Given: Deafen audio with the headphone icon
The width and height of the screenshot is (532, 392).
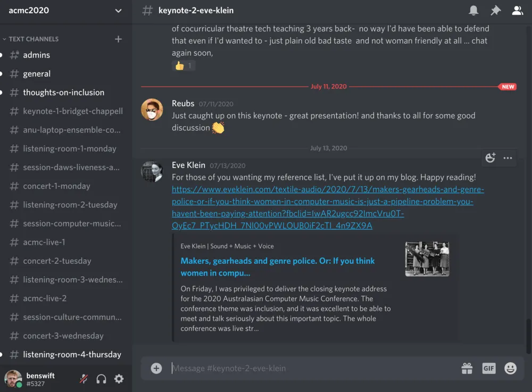Looking at the screenshot, I should click(101, 379).
